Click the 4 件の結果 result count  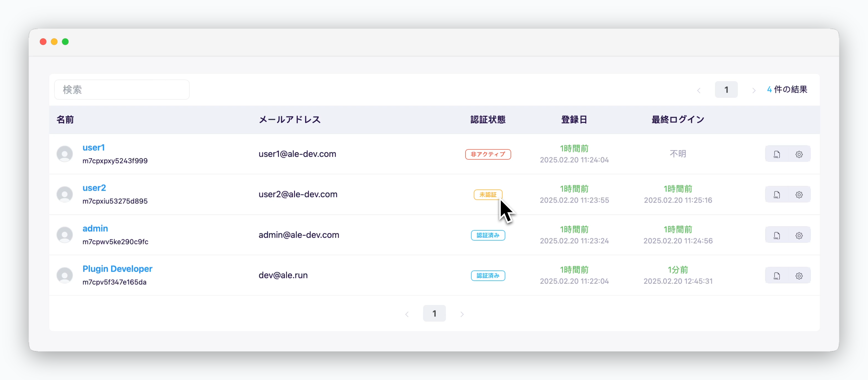tap(787, 90)
